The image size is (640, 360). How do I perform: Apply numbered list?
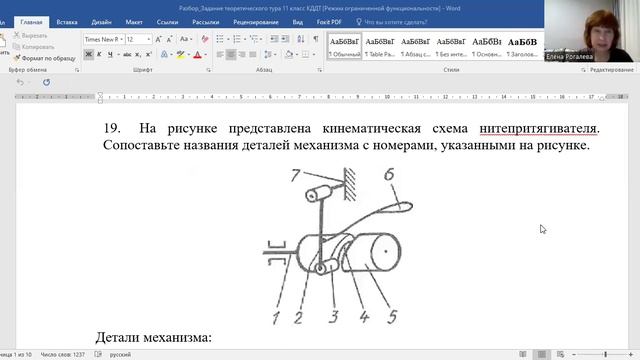click(237, 39)
